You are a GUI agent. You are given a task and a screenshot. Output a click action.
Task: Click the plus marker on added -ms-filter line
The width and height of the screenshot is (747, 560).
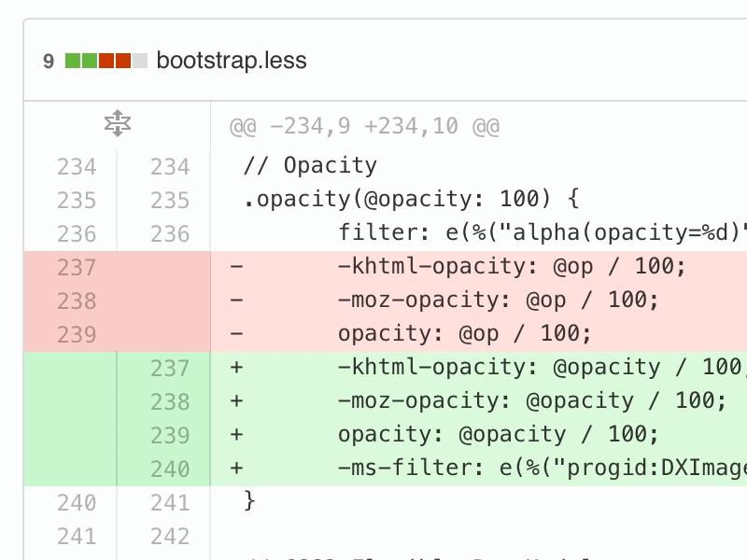[236, 469]
